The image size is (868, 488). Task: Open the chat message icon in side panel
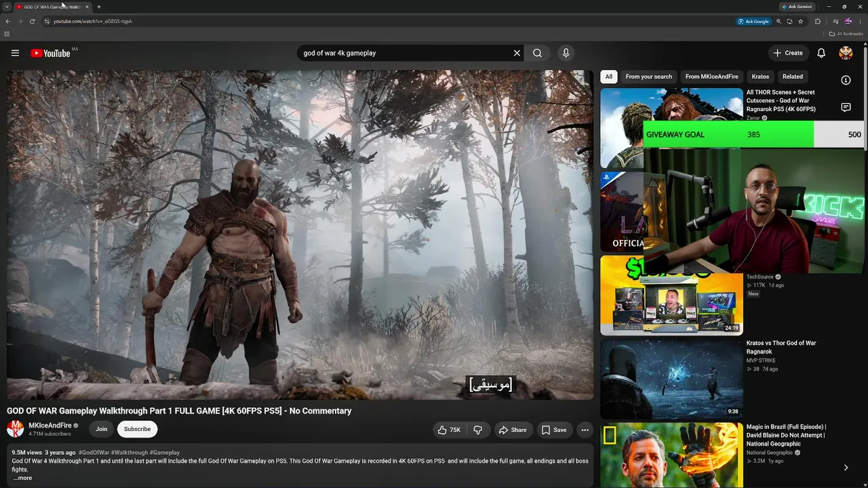[846, 107]
